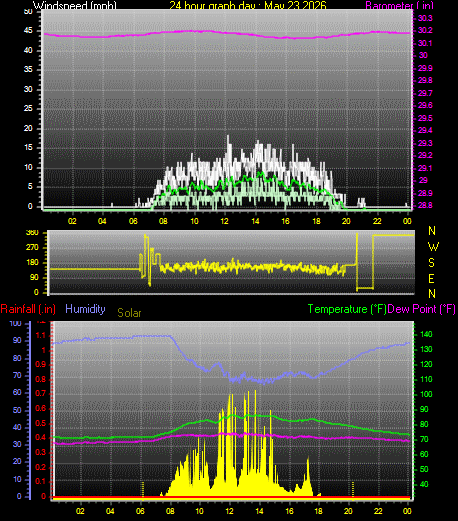458x521 pixels.
Task: Click "20" on the blue humidity axis
Action: click(x=17, y=461)
